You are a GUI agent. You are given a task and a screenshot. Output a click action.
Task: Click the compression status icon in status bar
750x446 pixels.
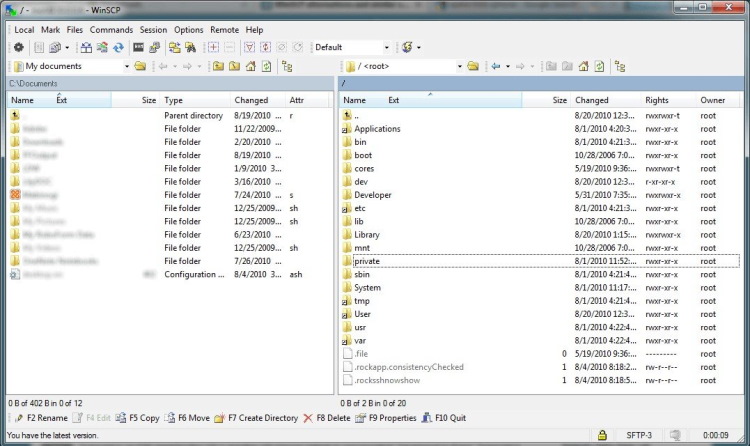click(675, 435)
